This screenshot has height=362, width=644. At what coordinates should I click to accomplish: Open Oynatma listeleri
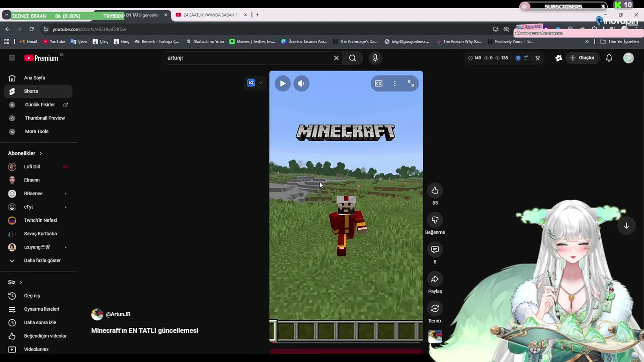click(x=38, y=309)
